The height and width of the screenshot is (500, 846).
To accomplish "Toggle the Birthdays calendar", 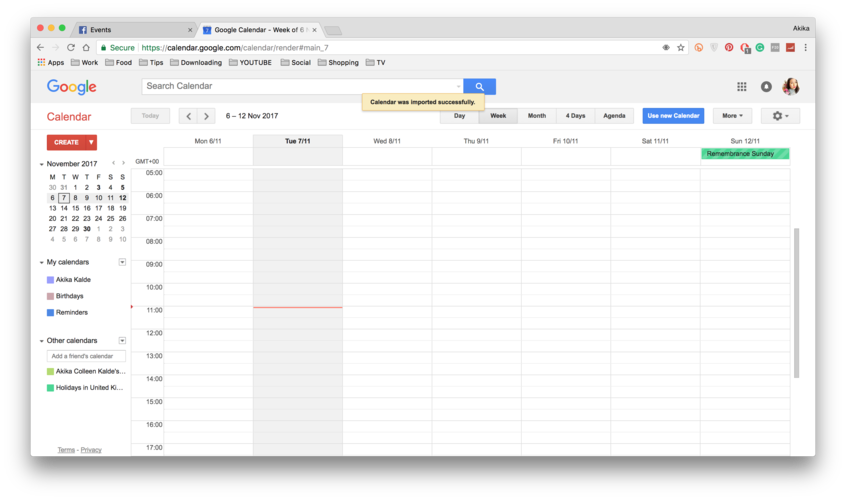I will point(51,296).
